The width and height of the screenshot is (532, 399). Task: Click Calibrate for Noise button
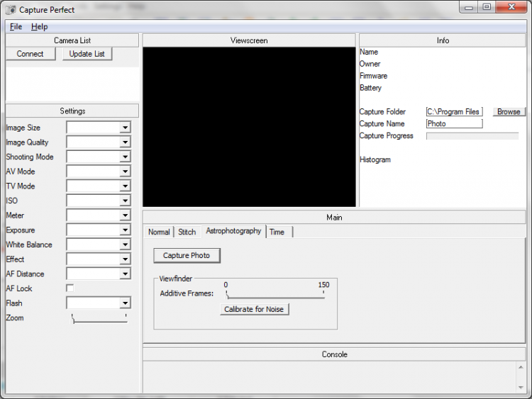tap(255, 309)
